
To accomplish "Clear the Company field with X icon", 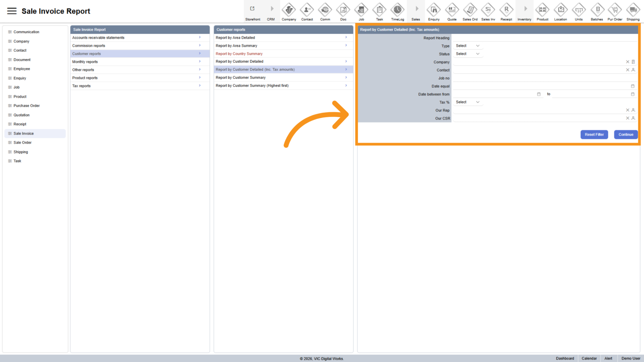I will (x=628, y=62).
